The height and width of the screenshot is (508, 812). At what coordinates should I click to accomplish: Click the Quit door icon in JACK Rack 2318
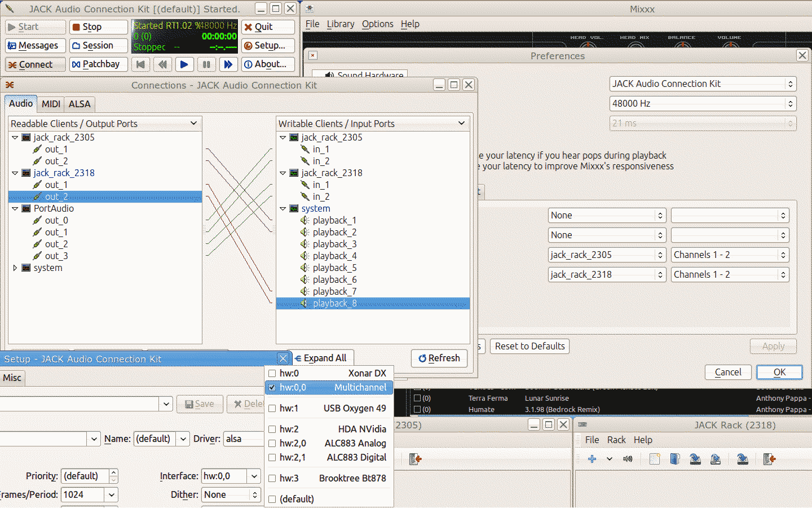769,459
